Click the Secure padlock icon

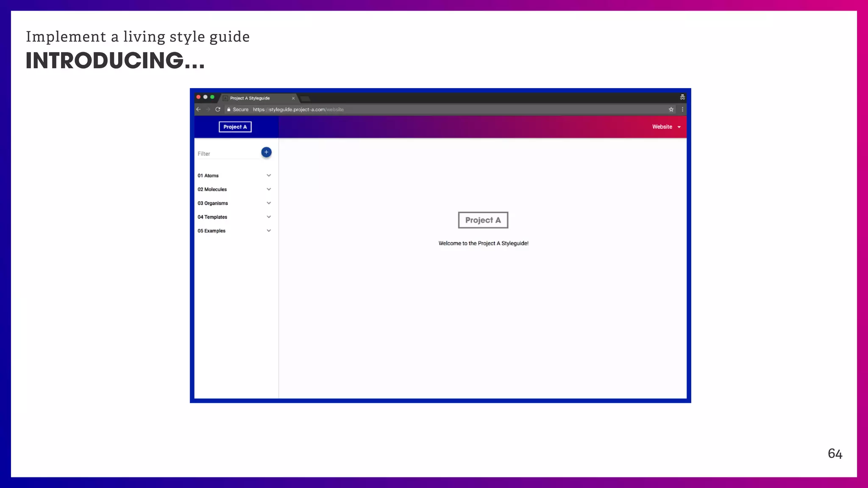228,109
